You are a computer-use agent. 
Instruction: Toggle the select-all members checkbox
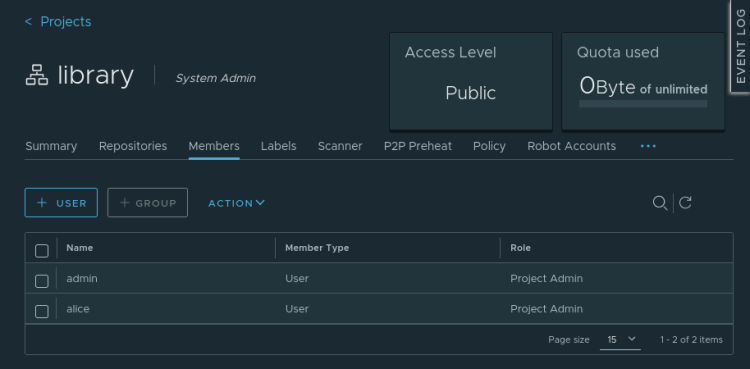(42, 250)
